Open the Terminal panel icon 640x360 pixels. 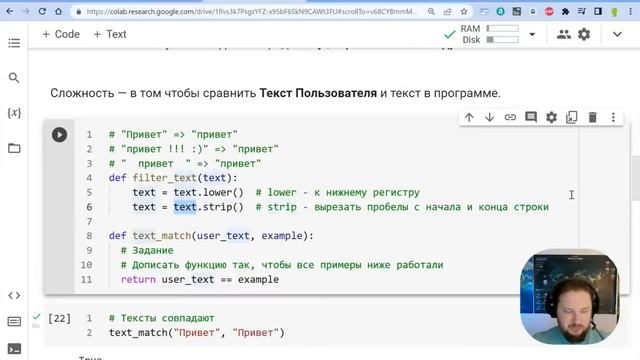14,349
